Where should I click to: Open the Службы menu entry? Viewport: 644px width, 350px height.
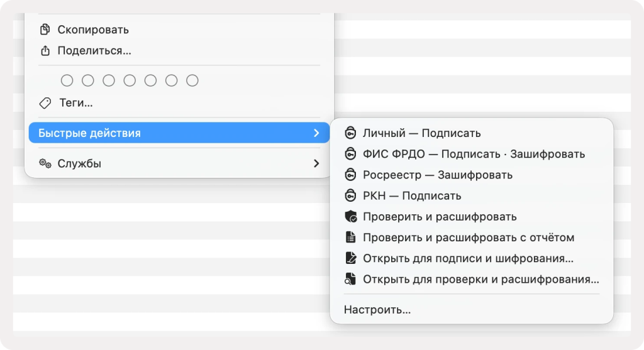[179, 163]
